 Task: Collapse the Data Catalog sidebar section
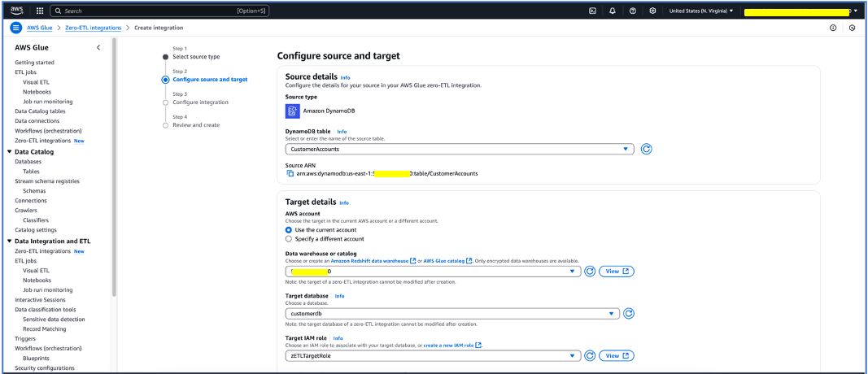(9, 151)
